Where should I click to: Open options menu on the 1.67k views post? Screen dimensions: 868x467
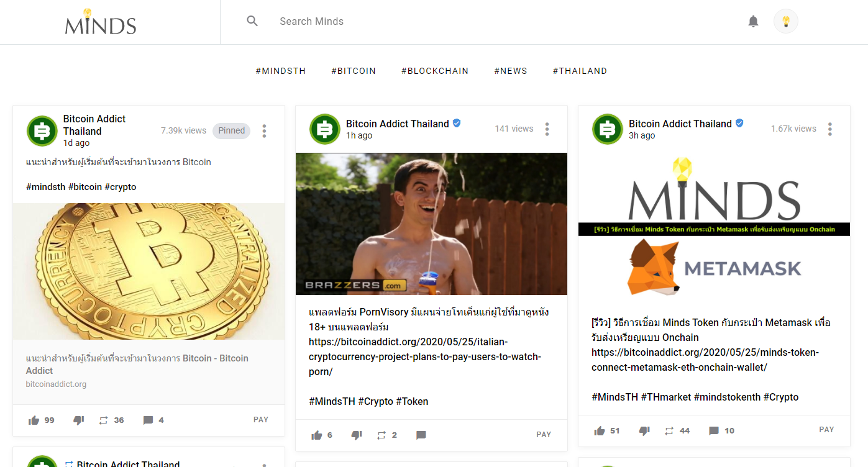coord(829,129)
